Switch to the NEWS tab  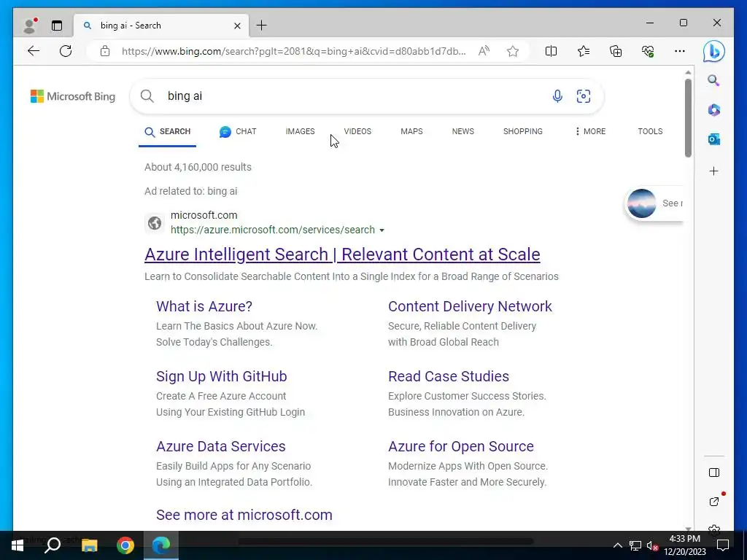[x=463, y=131]
